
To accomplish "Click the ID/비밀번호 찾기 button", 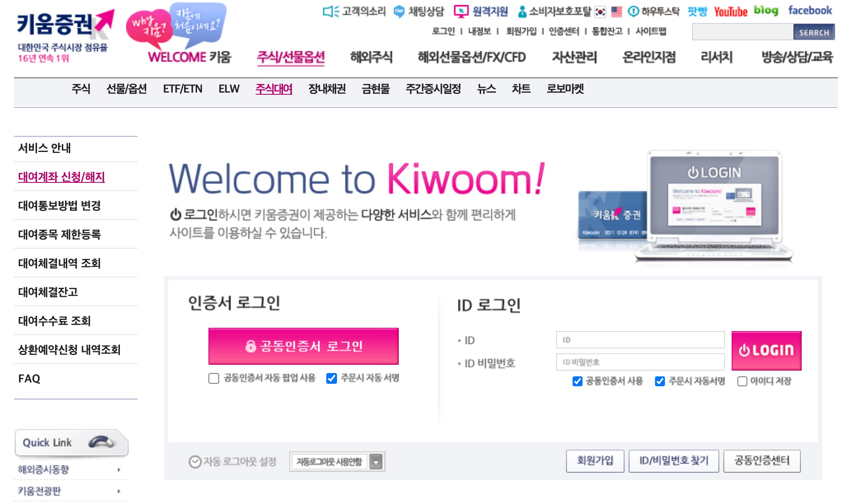I will pos(674,461).
